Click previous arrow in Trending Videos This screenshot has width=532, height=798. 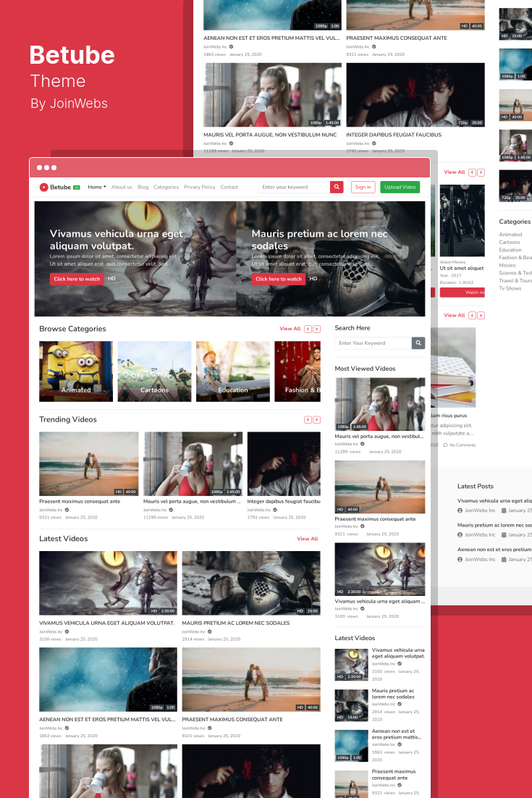click(x=308, y=420)
